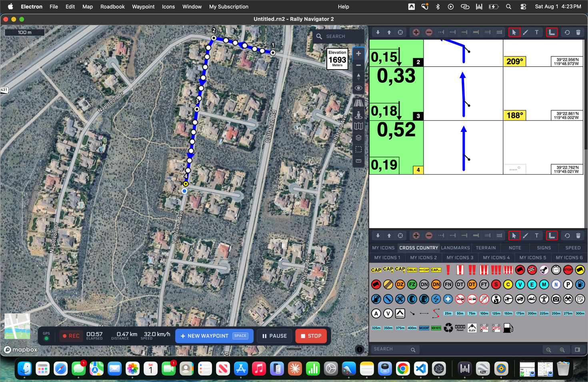This screenshot has height=382, width=588.
Task: Open the MY ICONS 2 tab
Action: click(x=424, y=258)
